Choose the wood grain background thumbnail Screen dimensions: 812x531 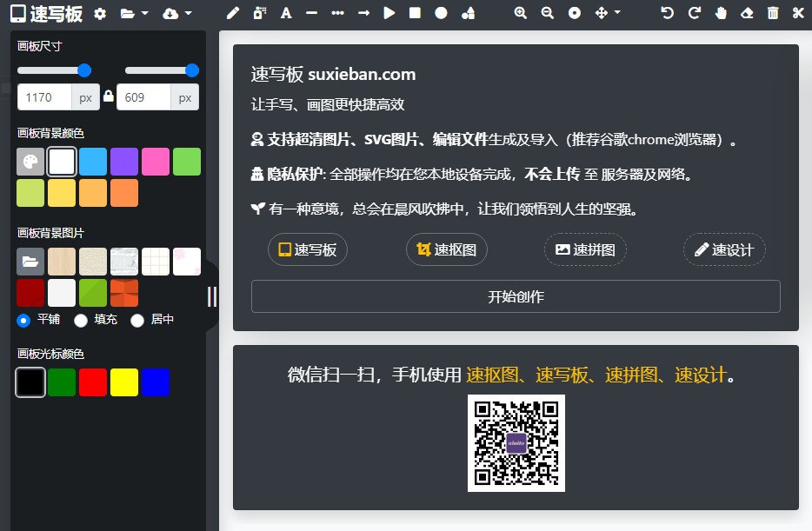(x=62, y=262)
